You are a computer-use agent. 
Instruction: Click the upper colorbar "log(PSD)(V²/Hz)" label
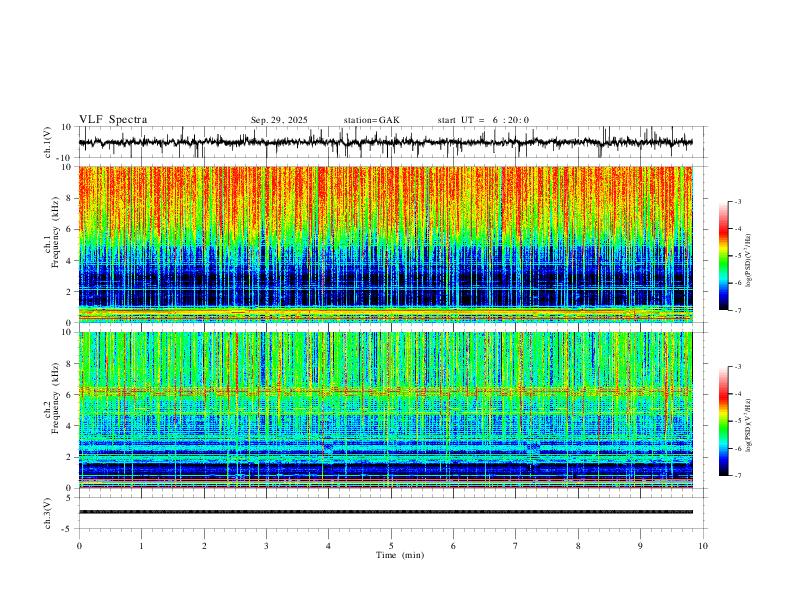(x=749, y=261)
